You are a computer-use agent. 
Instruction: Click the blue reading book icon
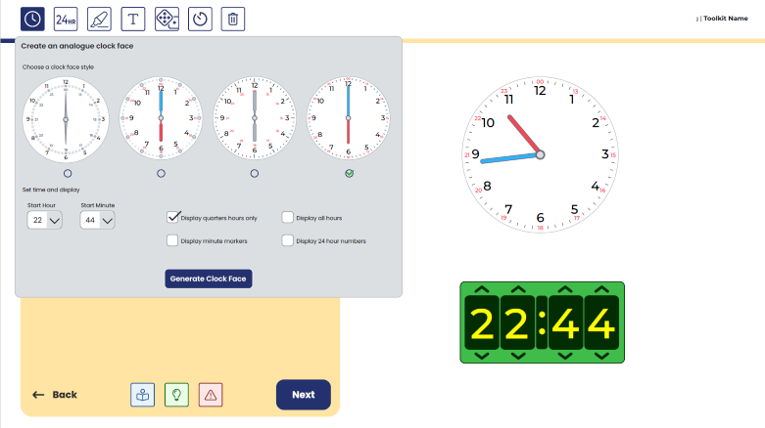143,395
